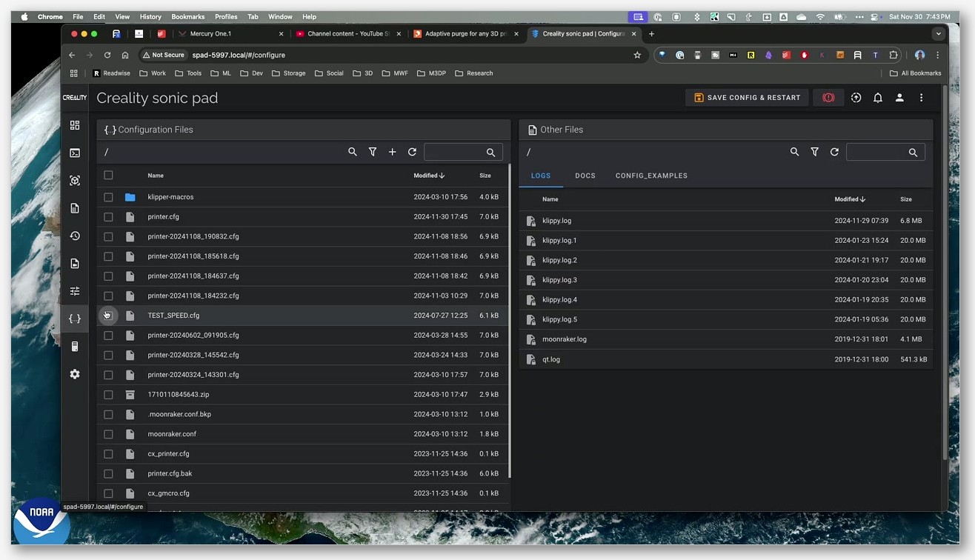Screen dimensions: 975x560
Task: Click the filter icon in Configuration Files toolbar
Action: (x=373, y=152)
